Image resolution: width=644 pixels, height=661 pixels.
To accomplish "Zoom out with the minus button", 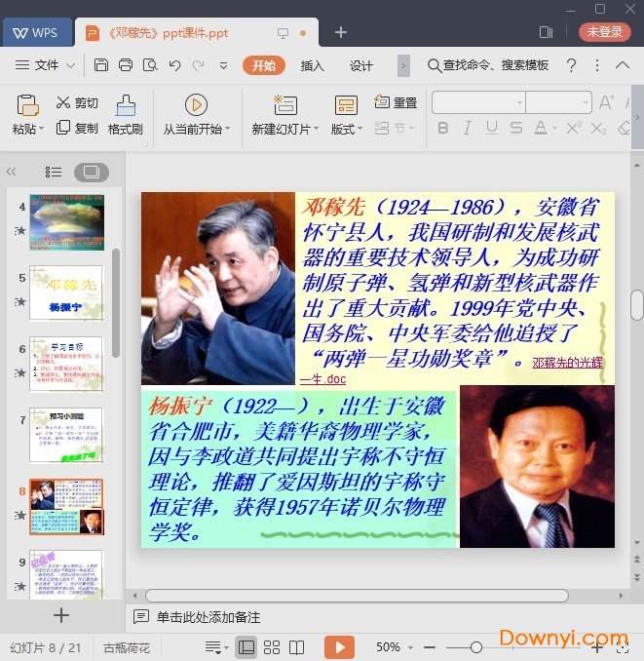I will [x=430, y=647].
